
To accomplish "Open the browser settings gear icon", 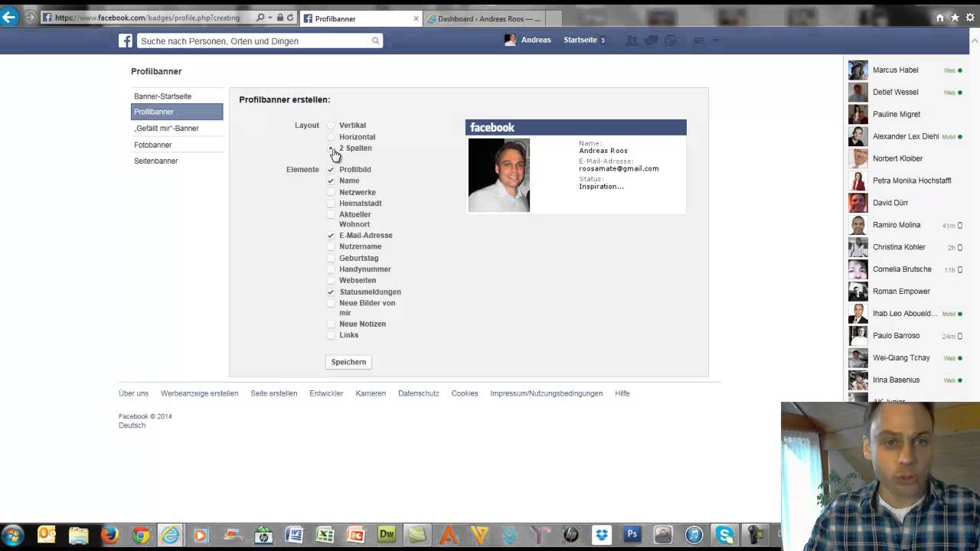I will [970, 18].
